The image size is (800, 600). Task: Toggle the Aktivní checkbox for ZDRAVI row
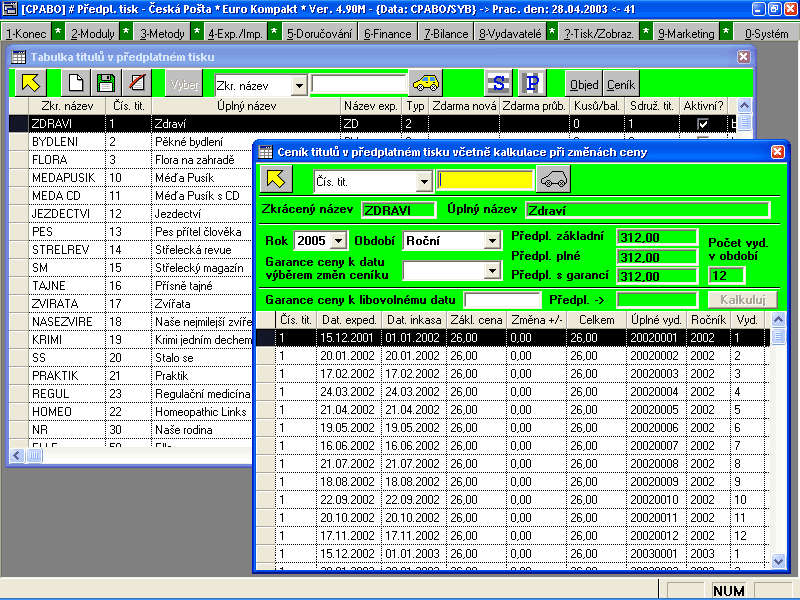pyautogui.click(x=702, y=124)
